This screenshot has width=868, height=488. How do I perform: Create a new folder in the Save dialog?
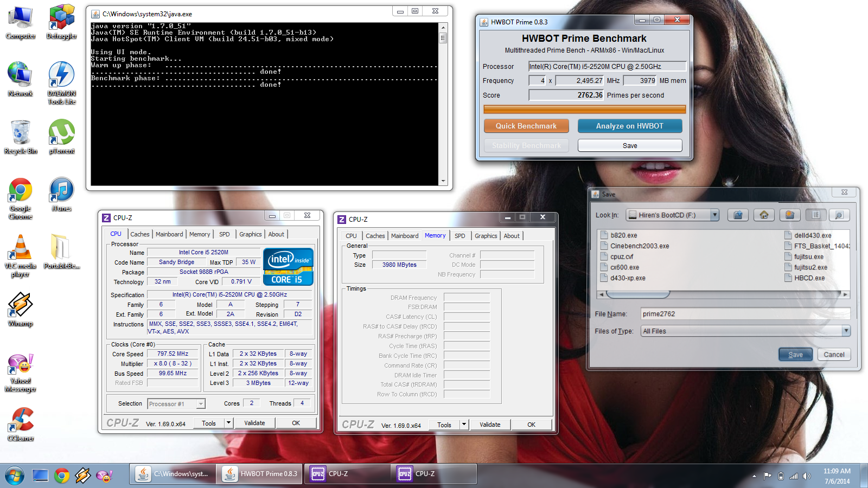[x=790, y=215]
